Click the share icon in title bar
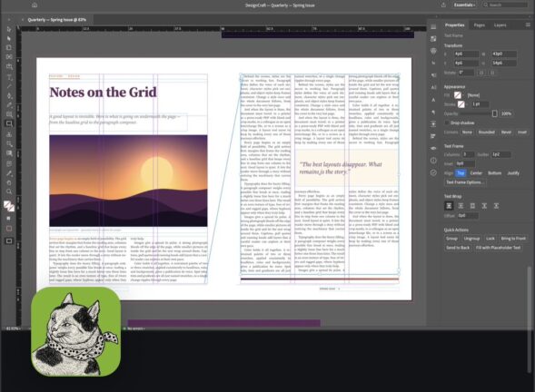535x392 pixels. click(x=443, y=5)
